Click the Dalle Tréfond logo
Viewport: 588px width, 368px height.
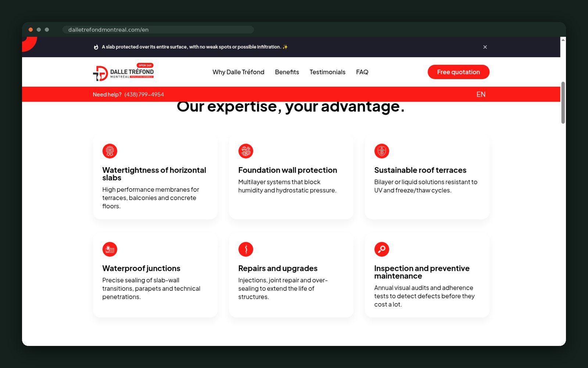click(x=123, y=72)
